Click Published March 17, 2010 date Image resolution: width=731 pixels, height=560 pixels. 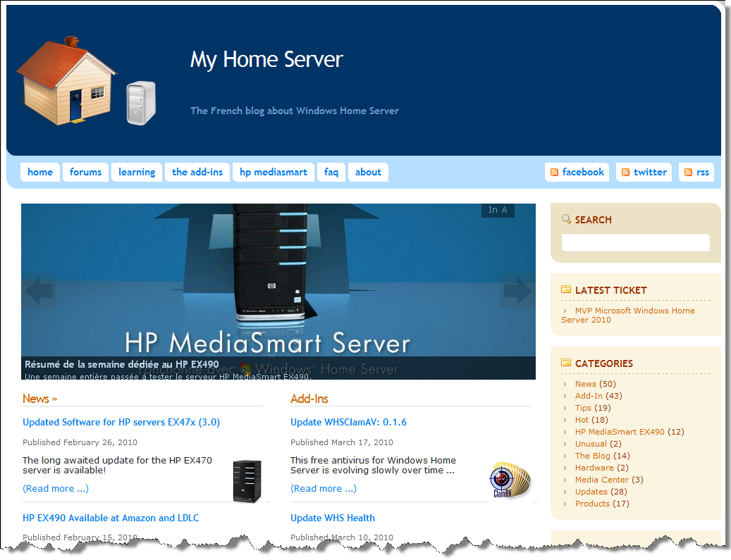pos(342,442)
